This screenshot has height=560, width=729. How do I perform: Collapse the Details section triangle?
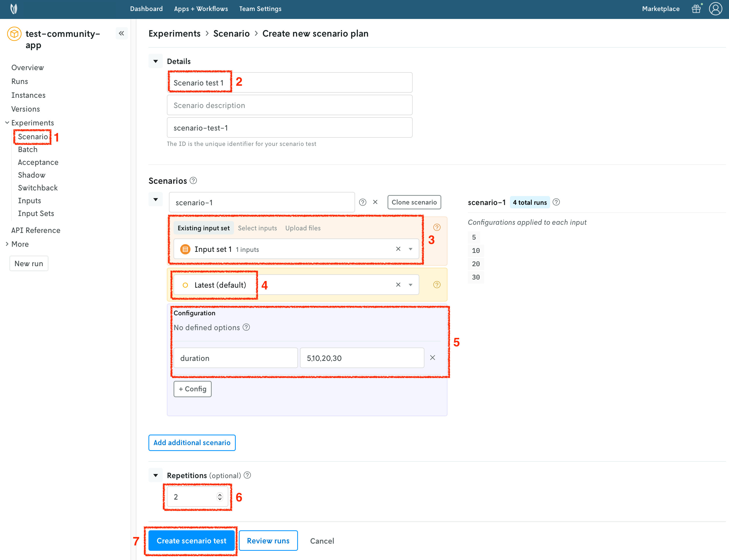pos(155,61)
